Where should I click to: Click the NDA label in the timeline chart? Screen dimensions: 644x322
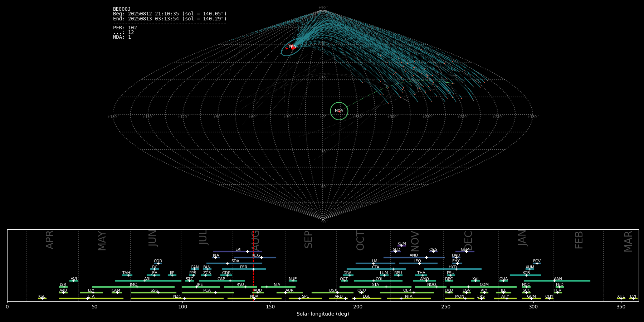coord(254,297)
